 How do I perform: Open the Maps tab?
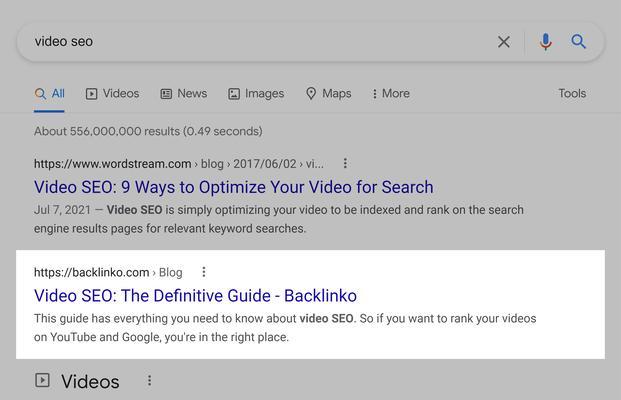coord(328,94)
